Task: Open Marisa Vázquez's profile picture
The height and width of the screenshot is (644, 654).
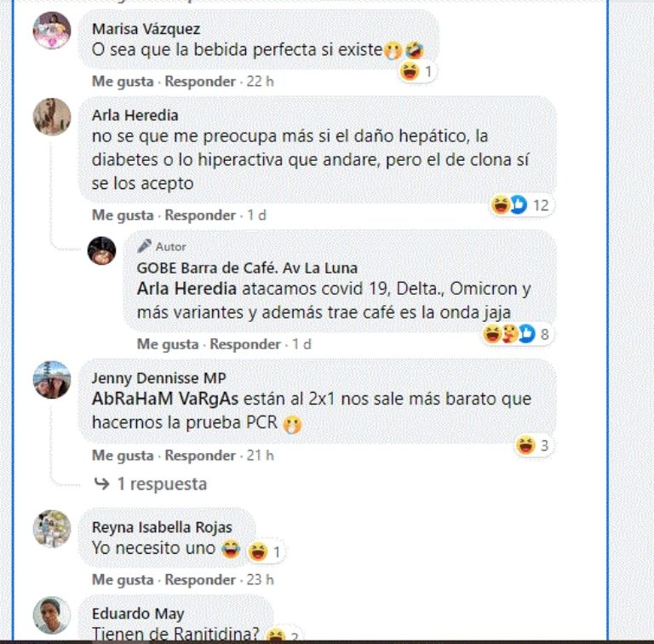Action: pyautogui.click(x=52, y=31)
